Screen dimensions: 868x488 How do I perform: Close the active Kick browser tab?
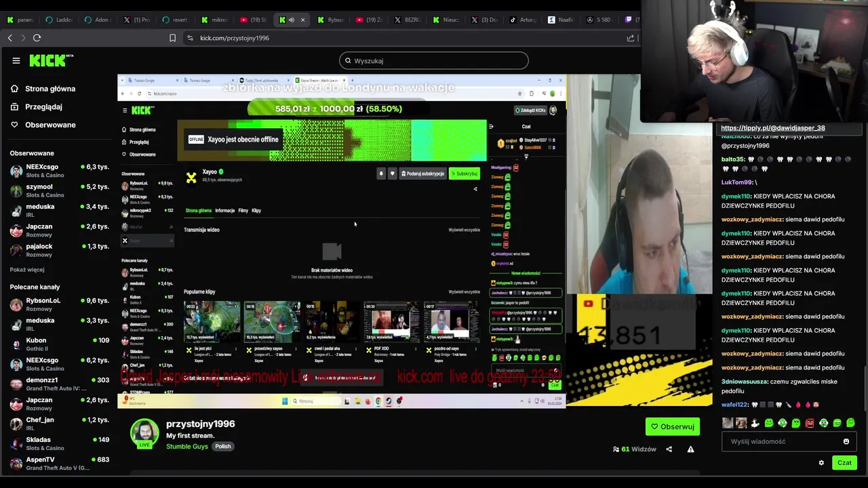[302, 20]
